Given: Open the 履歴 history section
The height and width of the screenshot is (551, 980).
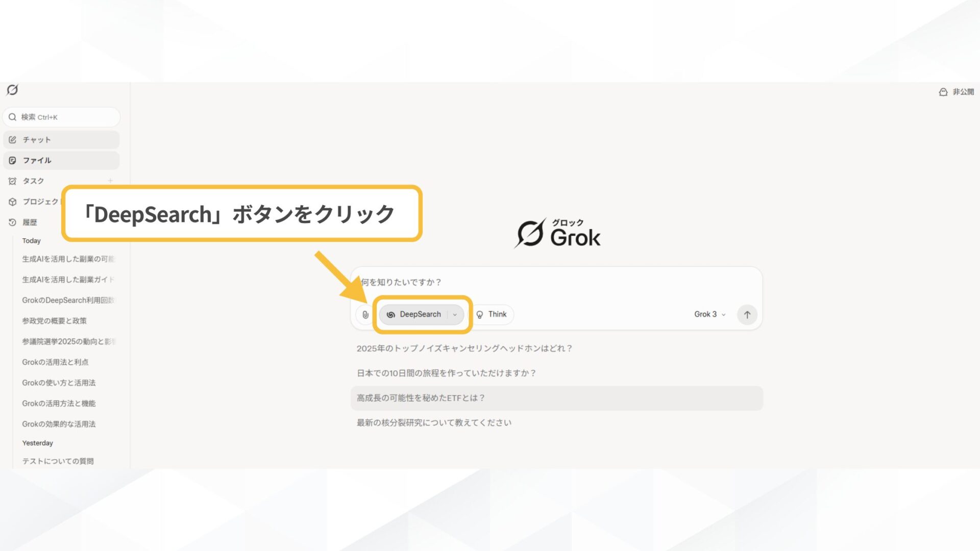Looking at the screenshot, I should click(31, 222).
